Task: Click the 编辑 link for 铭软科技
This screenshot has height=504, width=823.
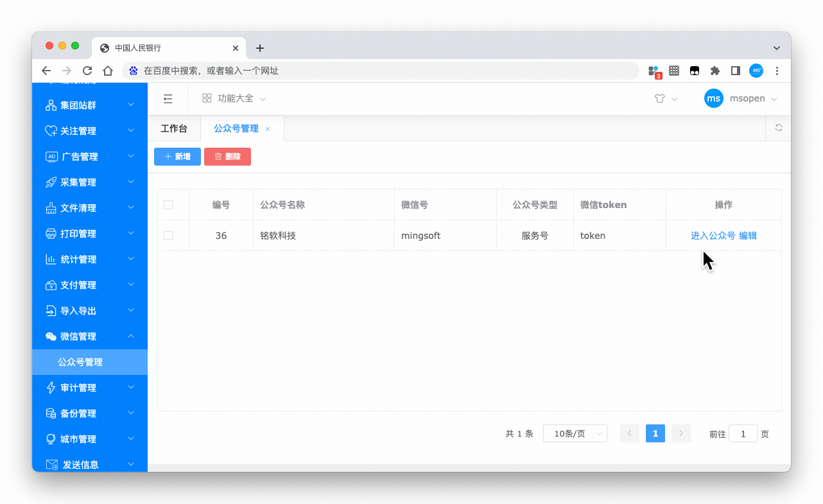Action: [x=748, y=236]
